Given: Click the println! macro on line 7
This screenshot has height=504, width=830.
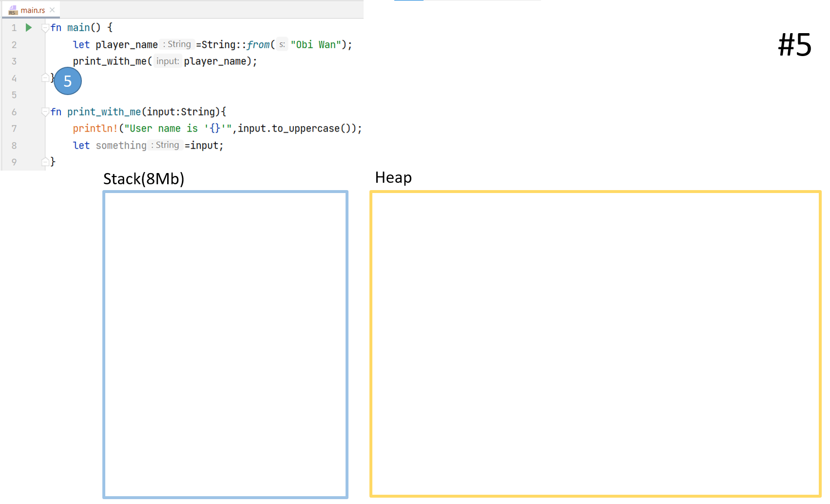Looking at the screenshot, I should (95, 129).
